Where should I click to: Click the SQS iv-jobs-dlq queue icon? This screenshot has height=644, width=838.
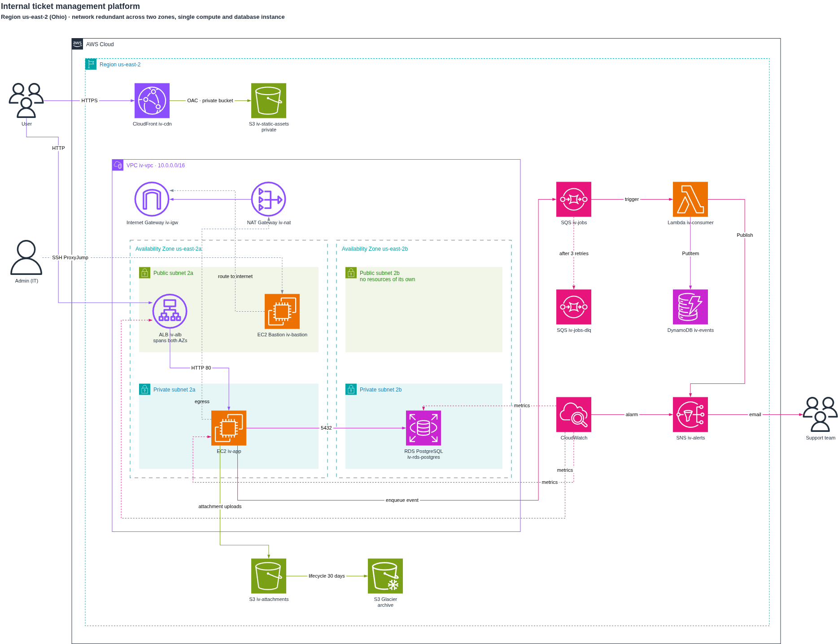point(574,307)
